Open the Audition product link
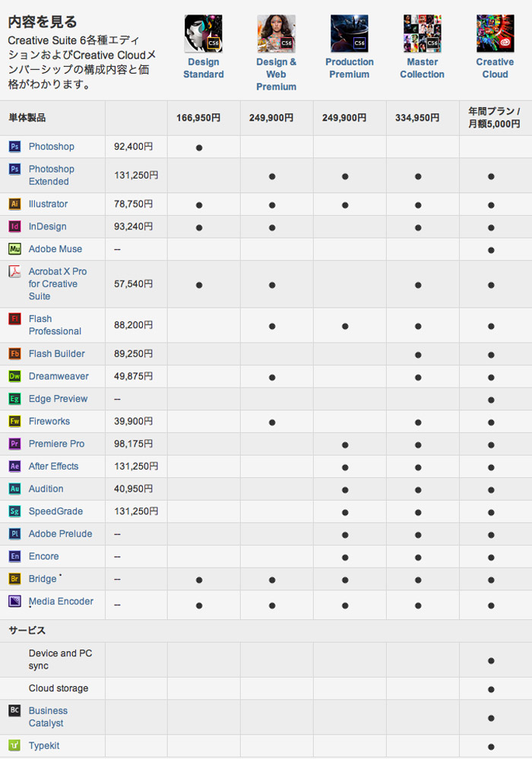The width and height of the screenshot is (532, 759). (46, 489)
